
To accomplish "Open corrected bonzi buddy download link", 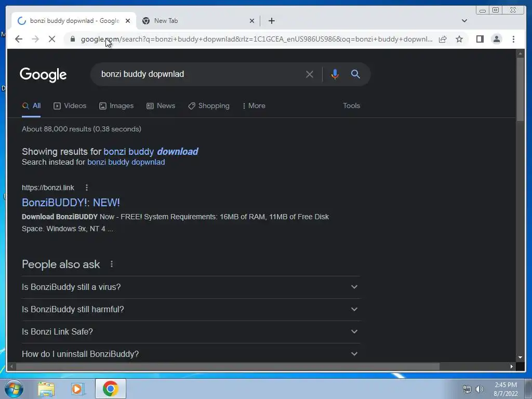I will coord(151,151).
